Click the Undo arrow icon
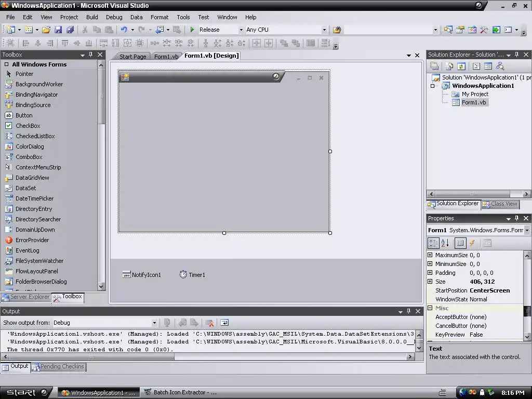Screen dimensions: 532x399 point(124,30)
